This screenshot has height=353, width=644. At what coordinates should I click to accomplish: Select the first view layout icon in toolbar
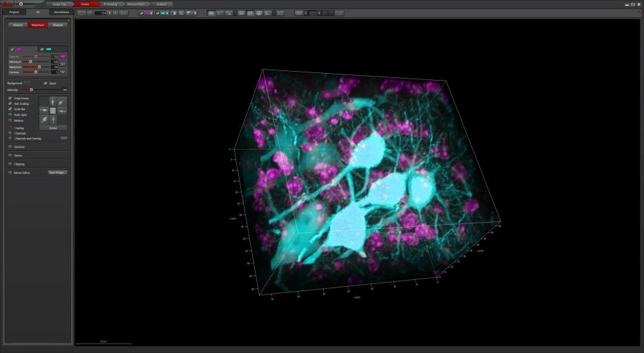click(x=211, y=13)
